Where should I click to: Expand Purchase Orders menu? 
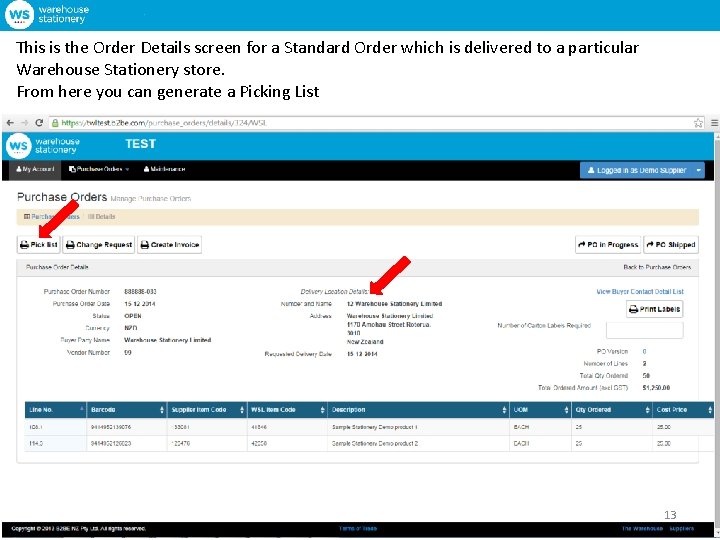[99, 169]
